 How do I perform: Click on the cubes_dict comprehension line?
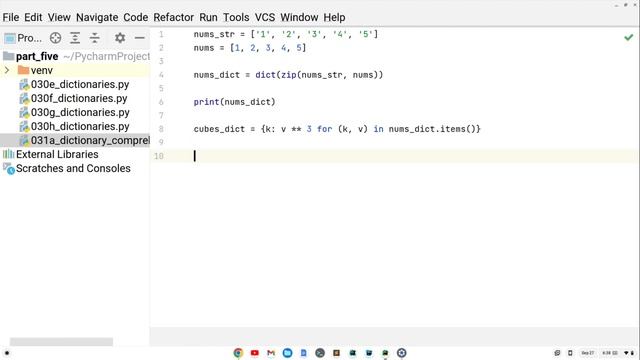click(x=337, y=129)
